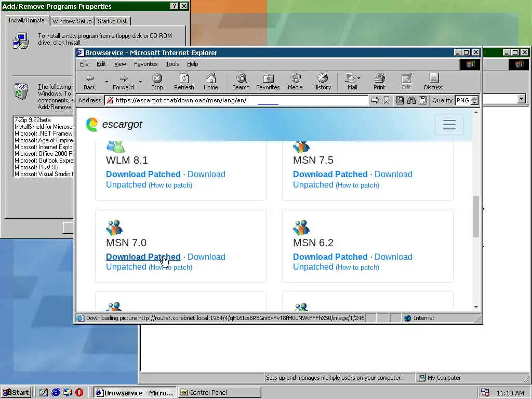
Task: Click the Forward toolbar icon
Action: [x=123, y=82]
